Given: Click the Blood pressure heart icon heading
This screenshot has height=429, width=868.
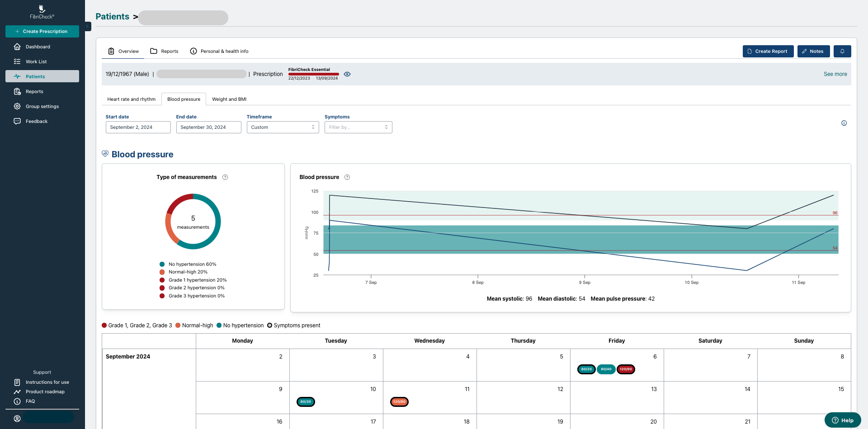Looking at the screenshot, I should point(105,154).
